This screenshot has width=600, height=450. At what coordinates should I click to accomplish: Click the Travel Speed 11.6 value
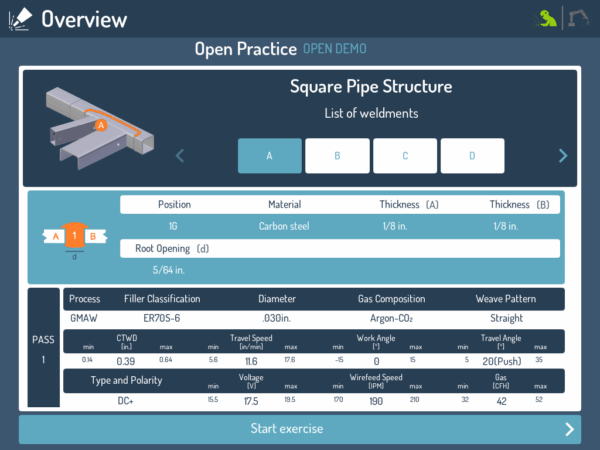point(251,360)
